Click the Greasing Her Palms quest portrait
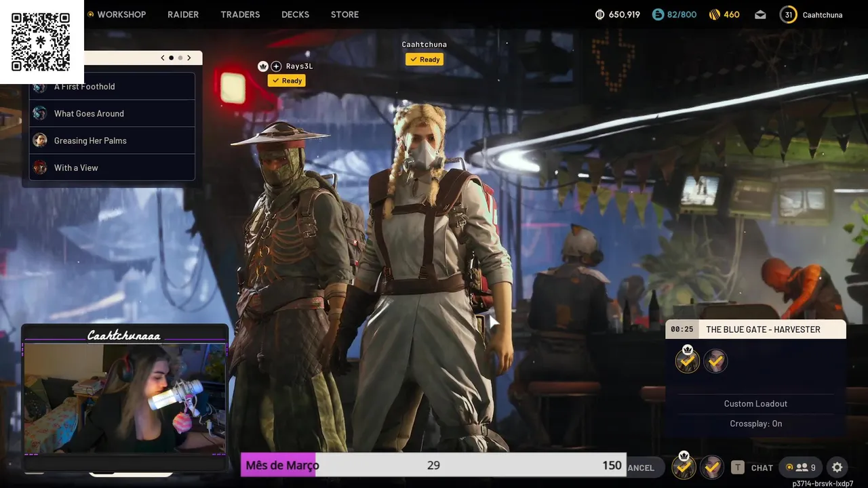The width and height of the screenshot is (868, 488). (40, 140)
